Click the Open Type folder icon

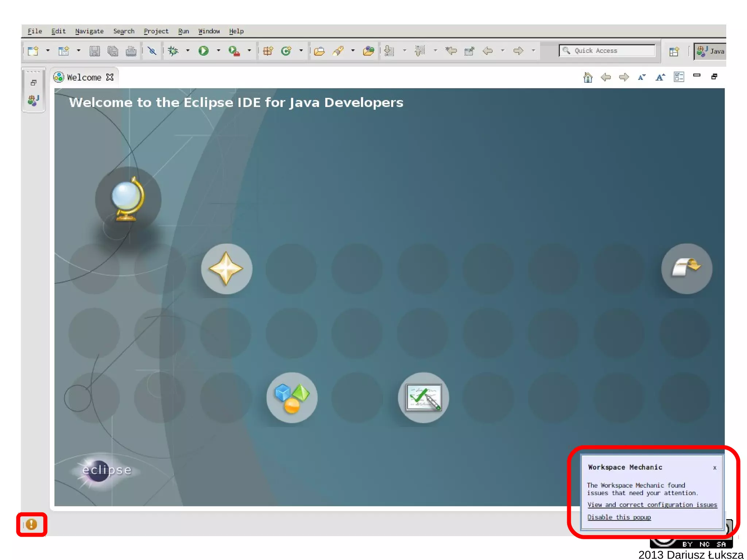pos(319,51)
